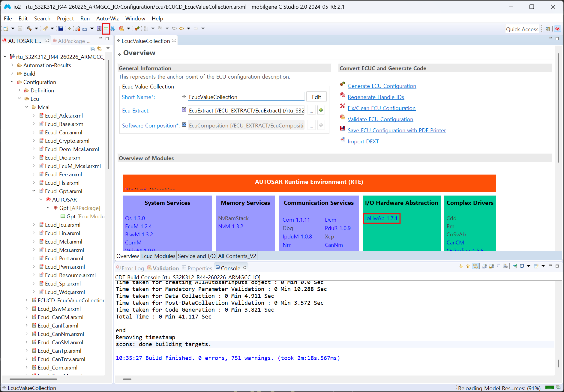Close the EcucValueCollection editor tab

(174, 40)
